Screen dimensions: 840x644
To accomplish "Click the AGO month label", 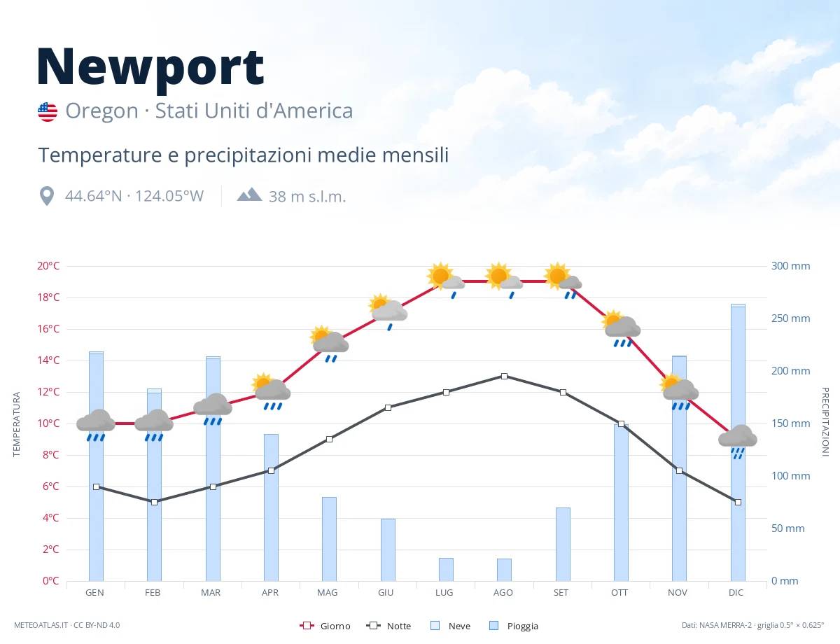I will (503, 593).
